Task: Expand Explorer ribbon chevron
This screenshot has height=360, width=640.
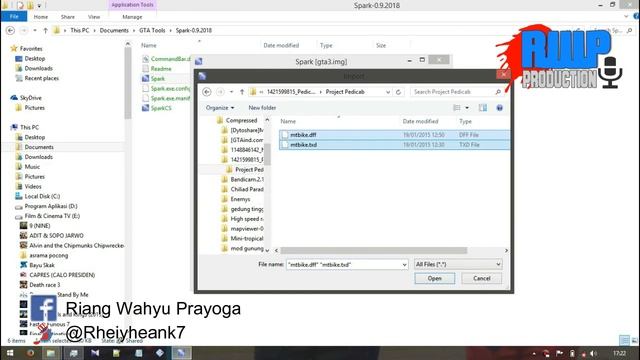Action: 626,17
